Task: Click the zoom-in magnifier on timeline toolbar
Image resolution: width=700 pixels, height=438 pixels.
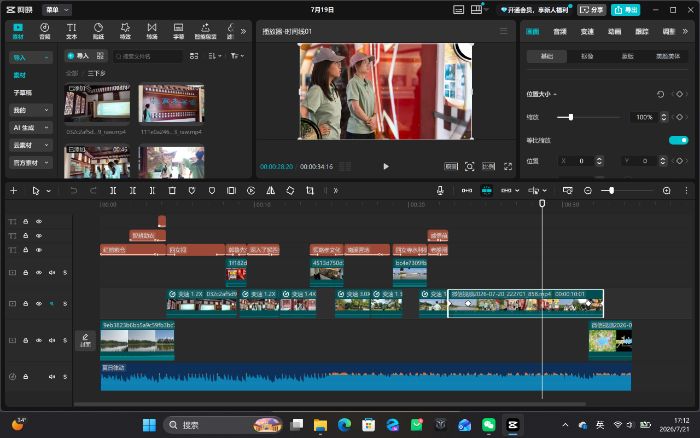Action: pyautogui.click(x=667, y=191)
